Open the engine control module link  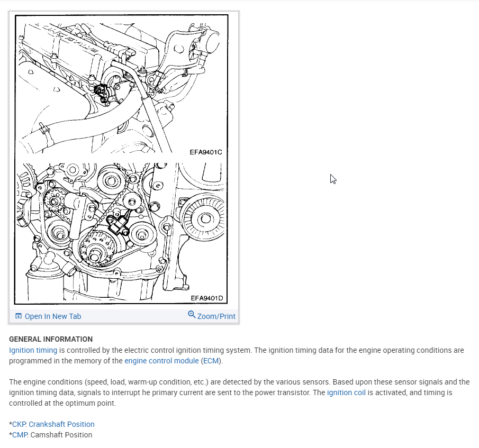[161, 361]
